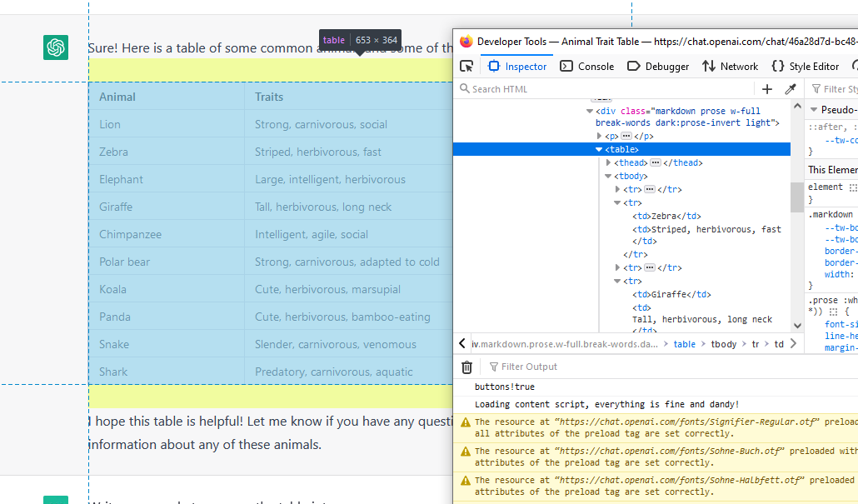858x504 pixels.
Task: Switch to the Console tab
Action: [589, 66]
